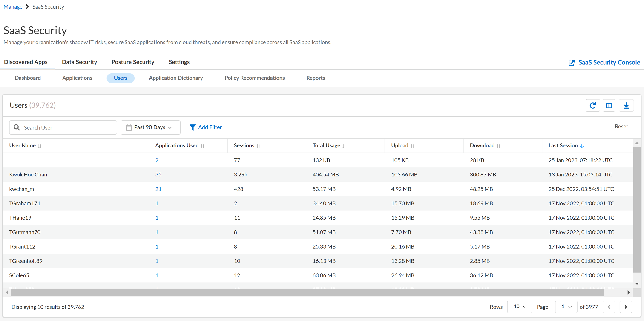Screen dimensions: 644x321
Task: Click the horizontal scrollbar of users table
Action: [x=307, y=292]
